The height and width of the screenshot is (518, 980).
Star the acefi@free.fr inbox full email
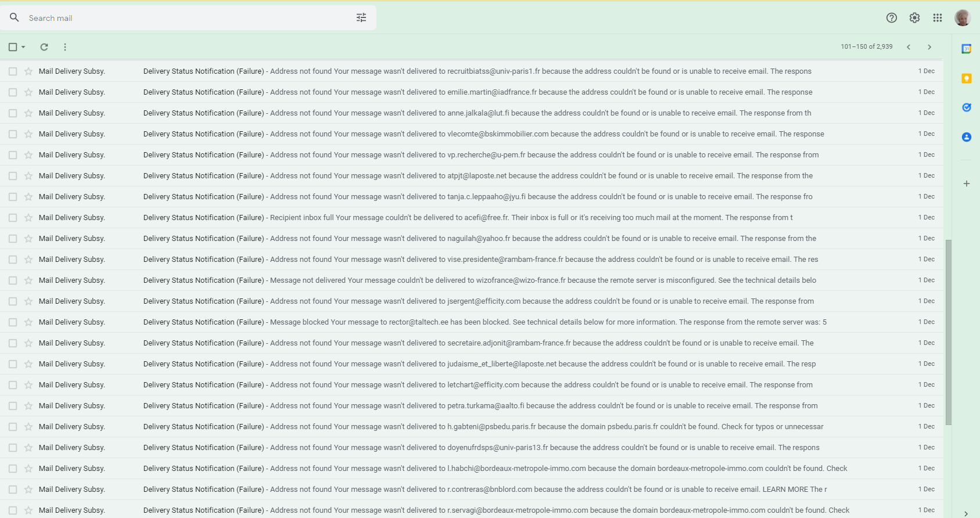click(x=28, y=218)
